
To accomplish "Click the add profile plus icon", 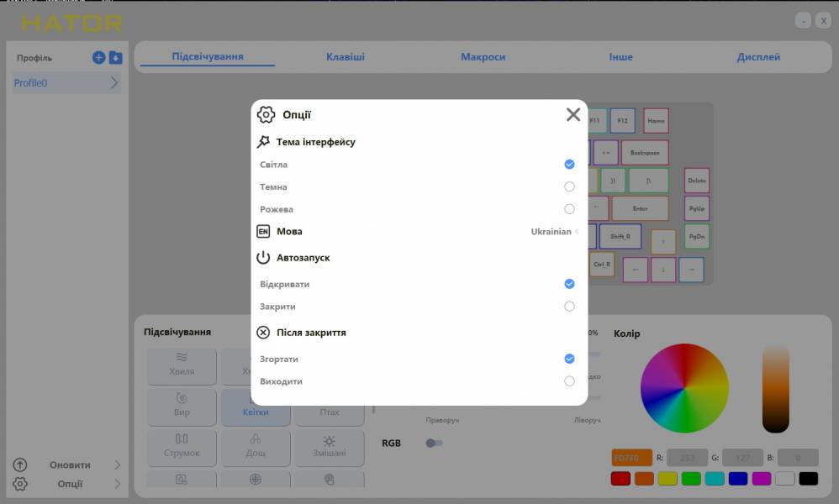I will [98, 58].
